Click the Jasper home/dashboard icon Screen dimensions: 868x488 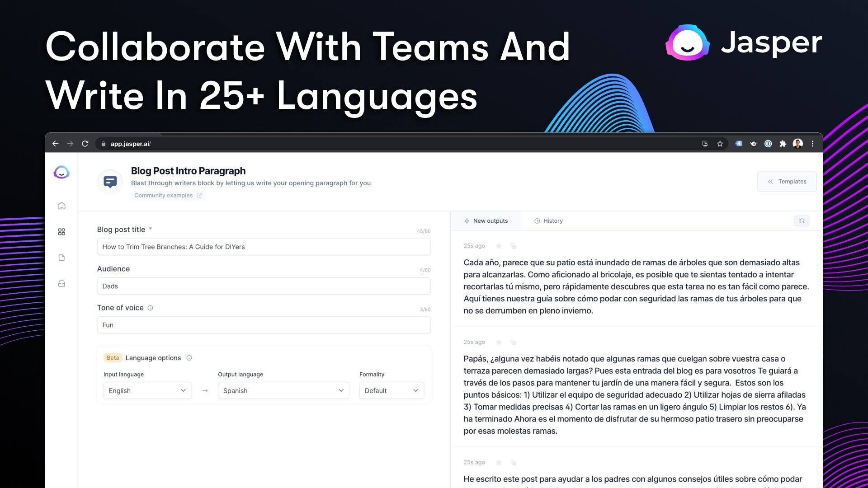pyautogui.click(x=61, y=206)
